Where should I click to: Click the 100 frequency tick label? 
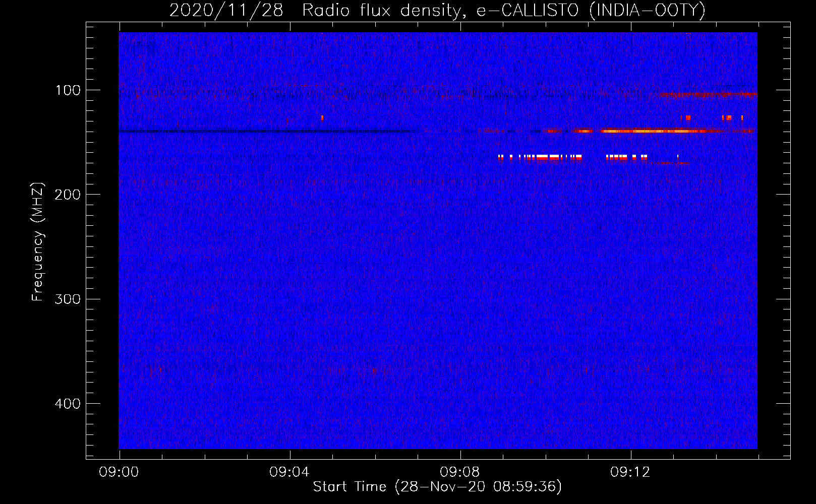click(x=68, y=90)
